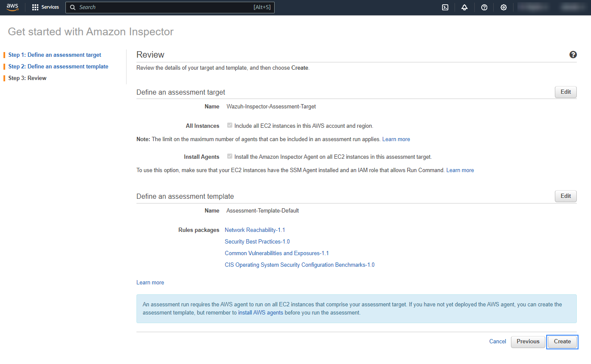Edit the assessment template section
This screenshot has width=591, height=364.
[x=566, y=196]
